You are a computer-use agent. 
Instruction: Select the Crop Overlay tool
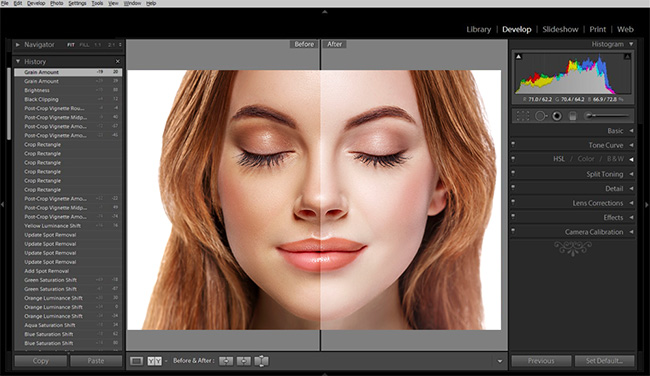click(522, 116)
